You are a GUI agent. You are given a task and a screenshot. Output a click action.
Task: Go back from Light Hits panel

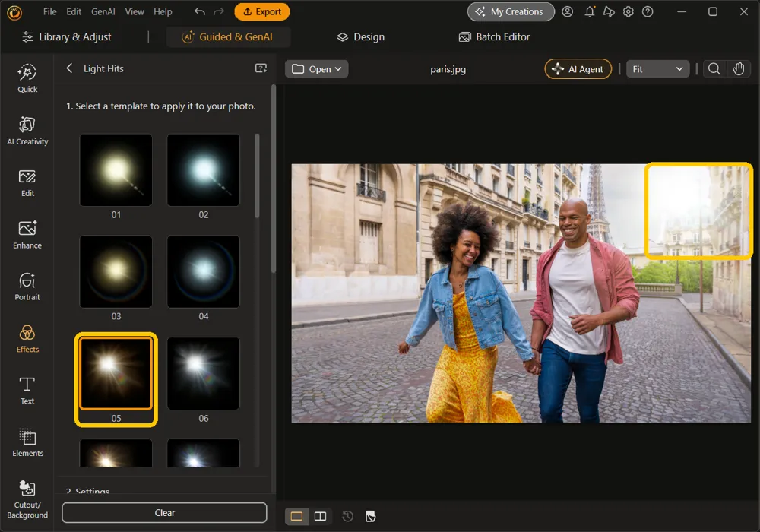[x=69, y=68]
